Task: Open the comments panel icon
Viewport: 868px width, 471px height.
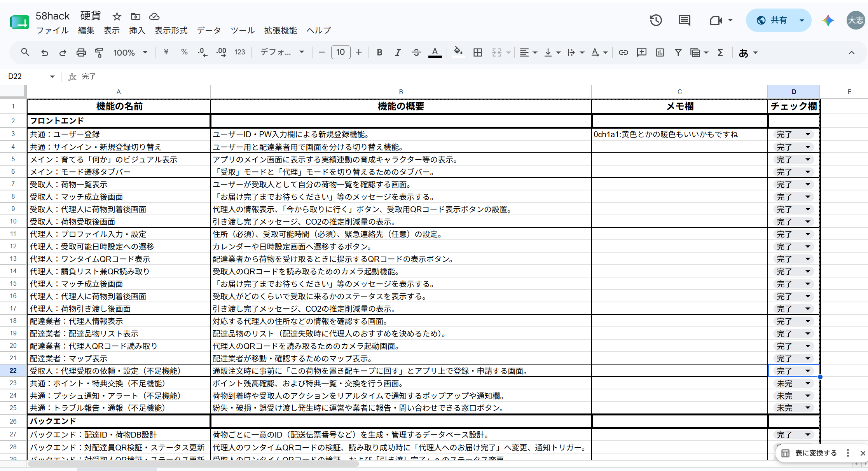Action: (x=684, y=20)
